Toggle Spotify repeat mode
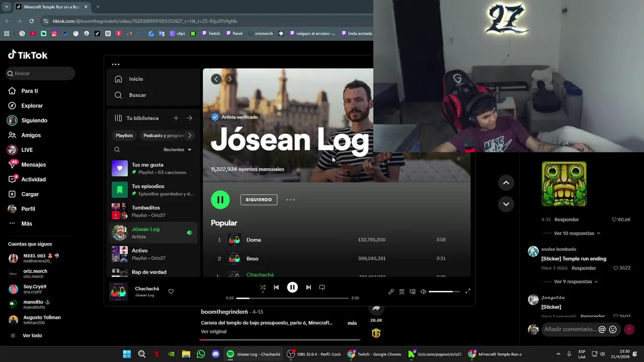The width and height of the screenshot is (644, 362). 322,287
